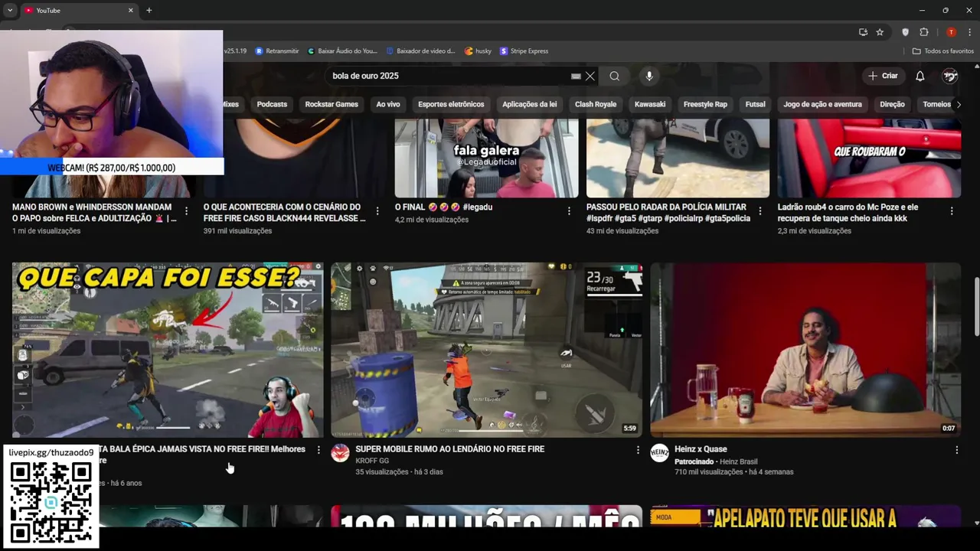Open options menu for BALA ÉPICA Free Fire video
This screenshot has height=551, width=980.
[318, 450]
